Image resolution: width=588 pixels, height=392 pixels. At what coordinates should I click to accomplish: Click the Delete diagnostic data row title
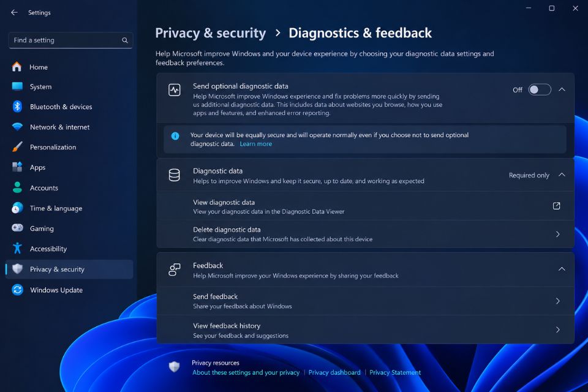coord(227,230)
